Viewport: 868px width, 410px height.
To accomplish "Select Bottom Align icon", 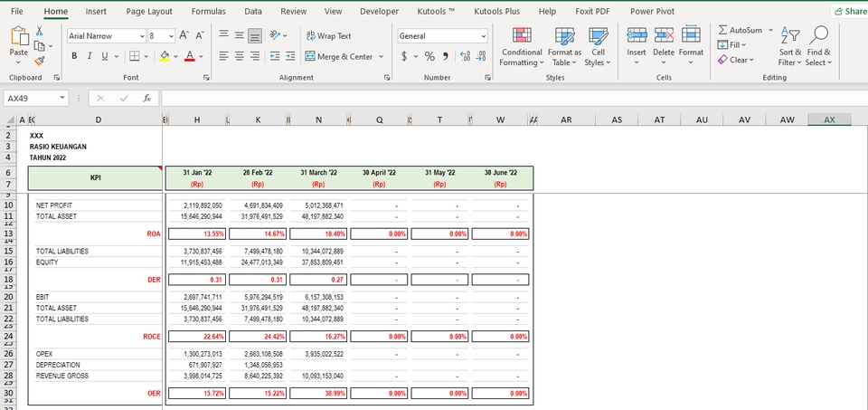I will coord(255,36).
